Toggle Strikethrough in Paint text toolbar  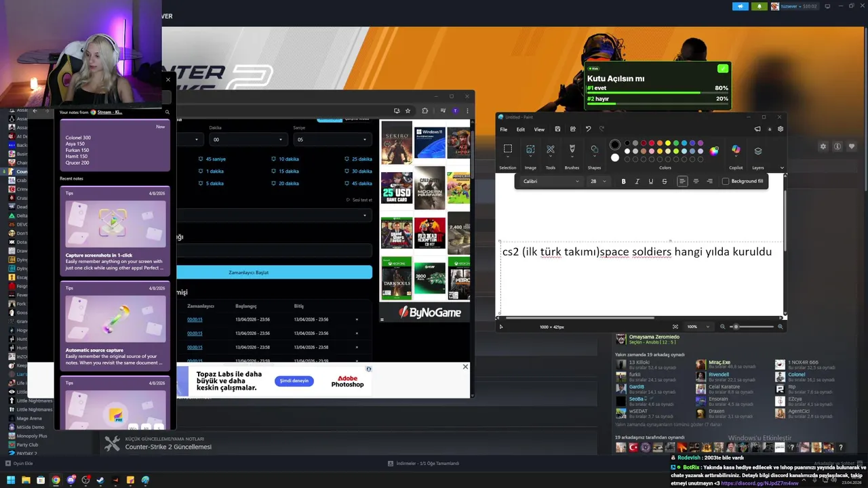tap(665, 181)
